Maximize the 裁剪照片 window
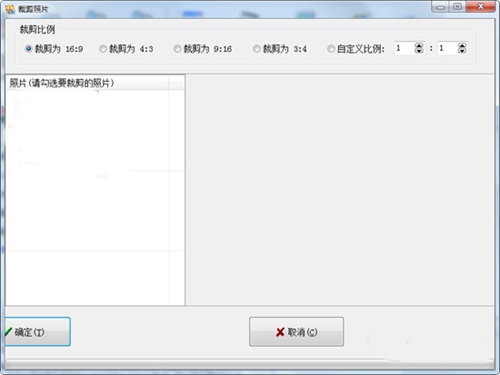The height and width of the screenshot is (375, 500). 457,7
